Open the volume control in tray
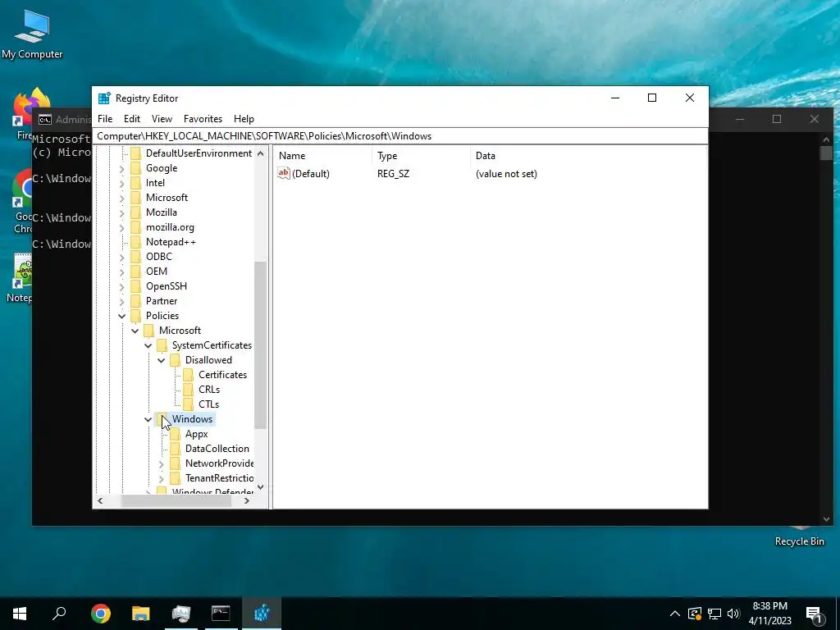The height and width of the screenshot is (630, 840). (x=733, y=614)
